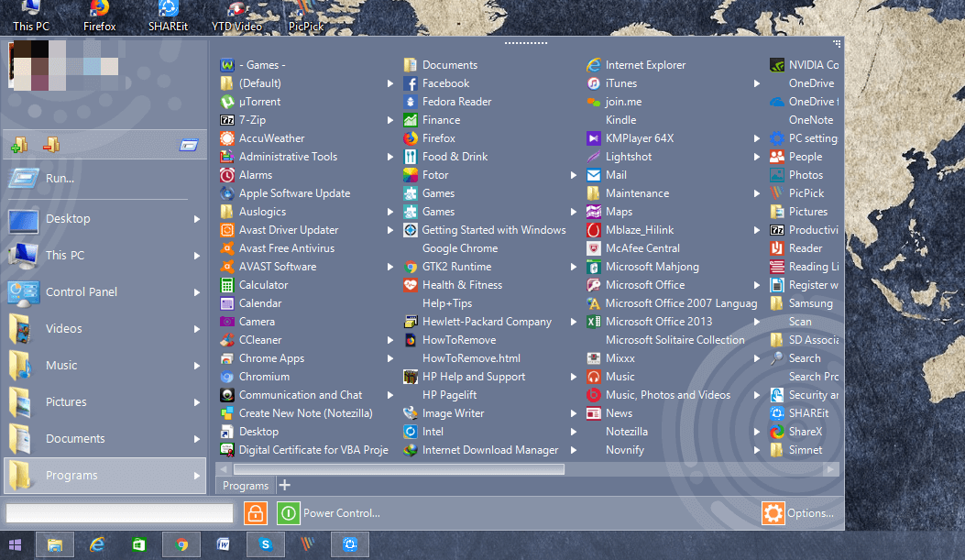Open Desktop in the left sidebar

pyautogui.click(x=104, y=218)
